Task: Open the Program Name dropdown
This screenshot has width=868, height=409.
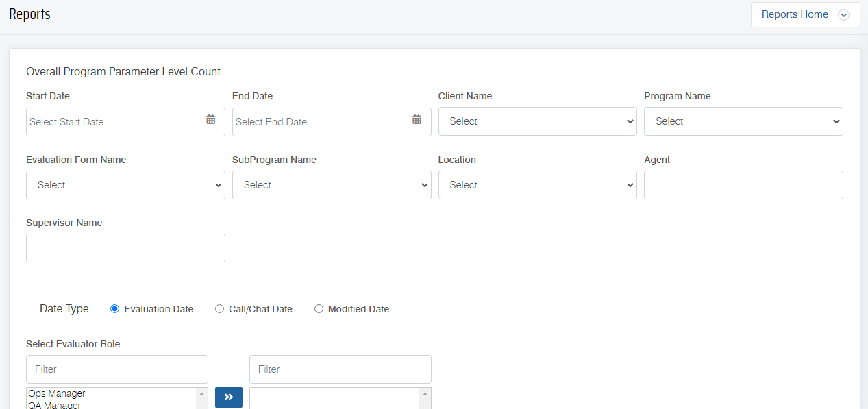Action: pyautogui.click(x=743, y=121)
